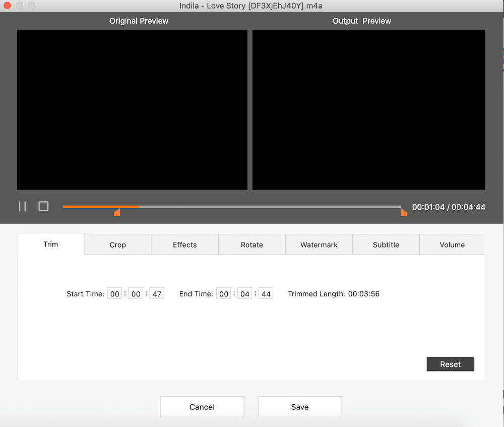The width and height of the screenshot is (504, 427).
Task: Edit the Start Time seconds field showing 47
Action: [x=157, y=293]
